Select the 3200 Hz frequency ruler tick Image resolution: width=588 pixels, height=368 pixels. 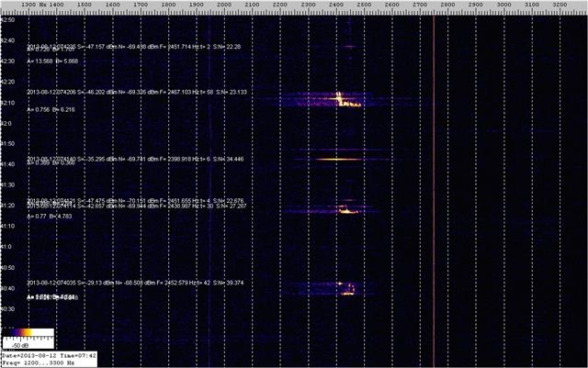click(561, 6)
